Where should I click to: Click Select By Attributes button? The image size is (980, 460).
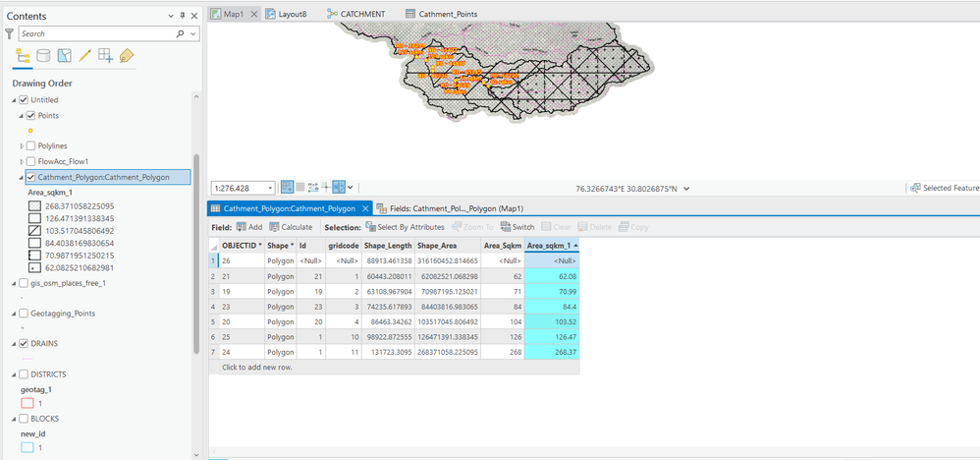click(x=405, y=227)
